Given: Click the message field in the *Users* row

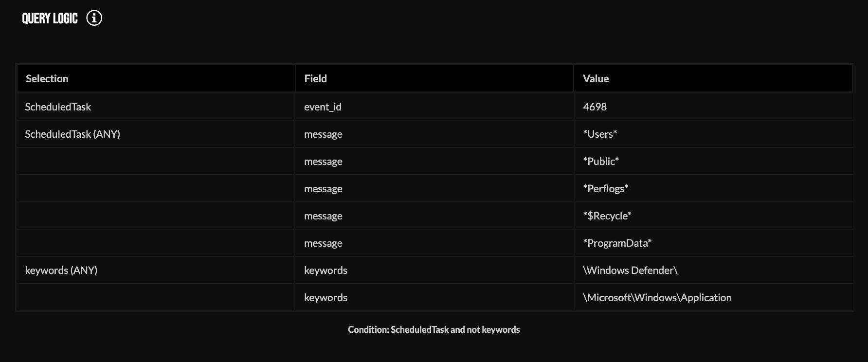Looking at the screenshot, I should tap(323, 134).
